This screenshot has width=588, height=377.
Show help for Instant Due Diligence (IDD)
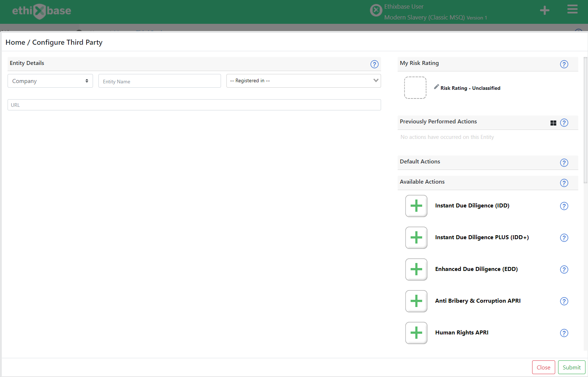point(564,206)
